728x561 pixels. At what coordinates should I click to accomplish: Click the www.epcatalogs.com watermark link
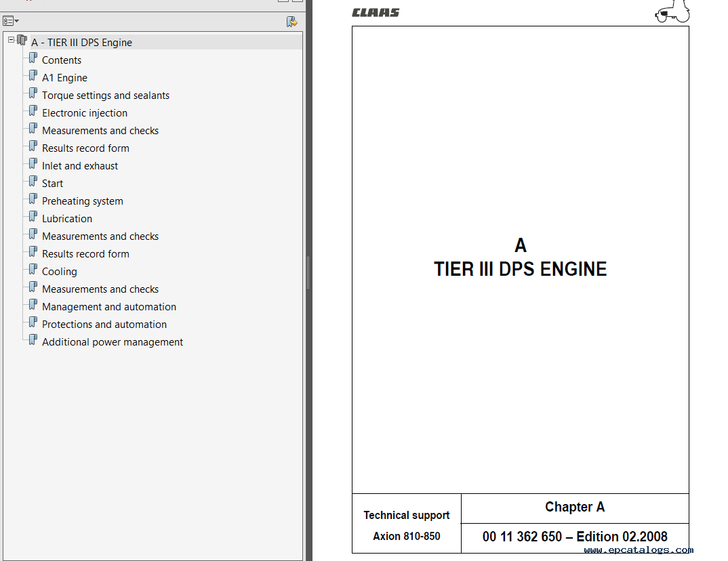pyautogui.click(x=639, y=550)
